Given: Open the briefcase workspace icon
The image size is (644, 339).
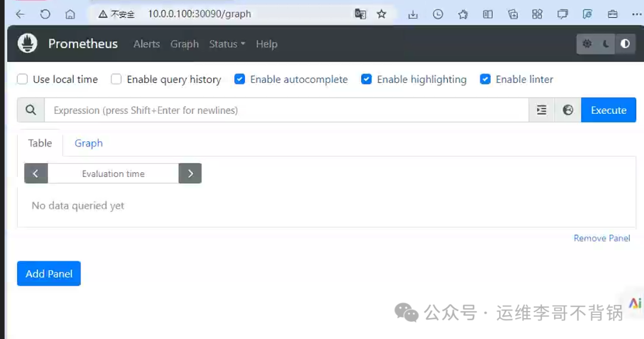Looking at the screenshot, I should (x=612, y=14).
